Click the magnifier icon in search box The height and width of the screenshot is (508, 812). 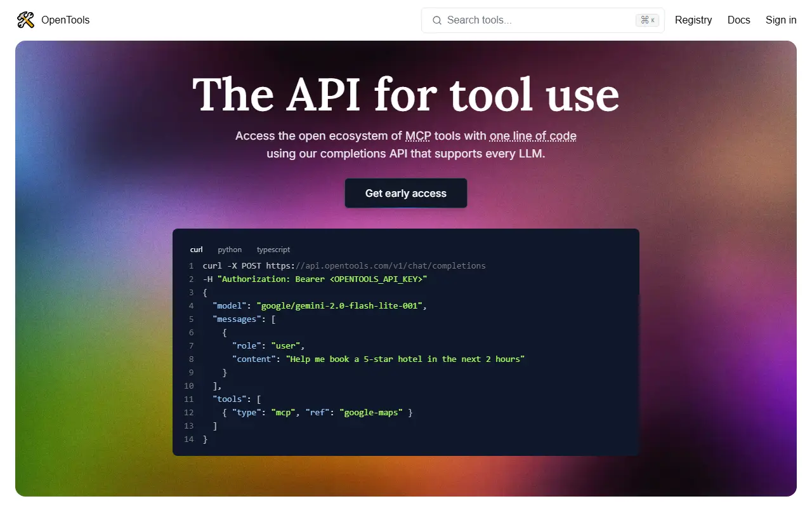[437, 20]
